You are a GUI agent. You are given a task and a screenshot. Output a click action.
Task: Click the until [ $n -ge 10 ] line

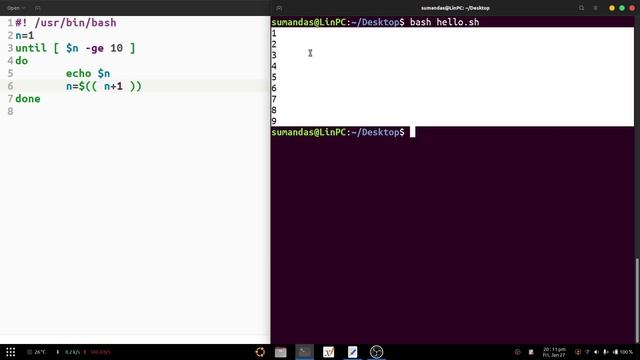(75, 48)
